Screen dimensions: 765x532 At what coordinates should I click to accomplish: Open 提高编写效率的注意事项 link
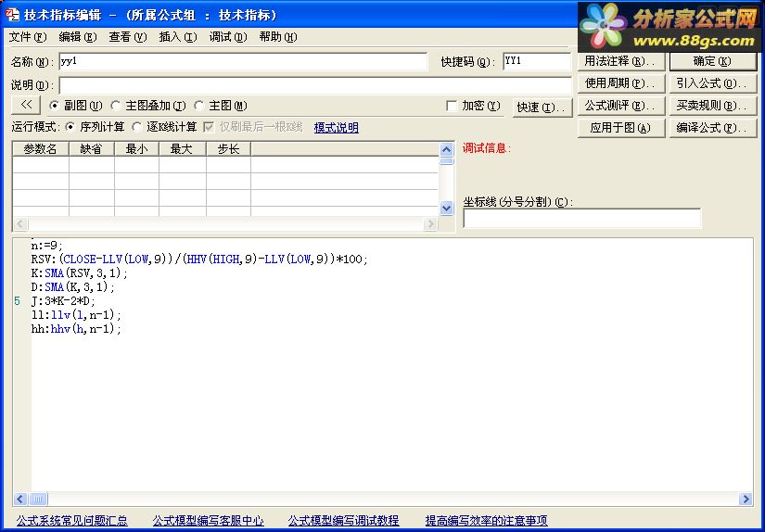pyautogui.click(x=487, y=521)
